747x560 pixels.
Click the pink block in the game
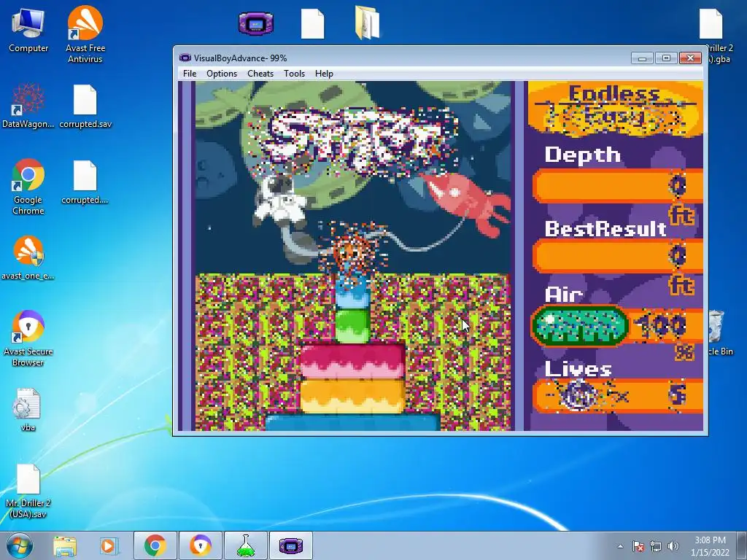(352, 360)
